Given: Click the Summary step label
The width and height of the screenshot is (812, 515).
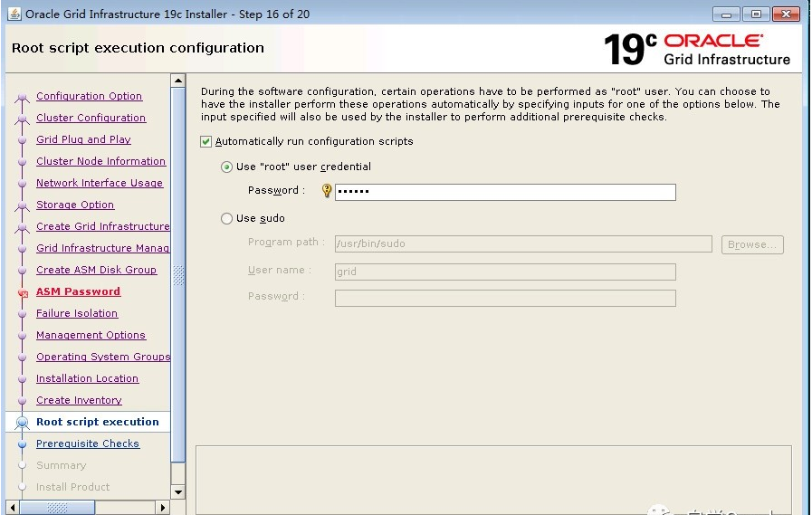Looking at the screenshot, I should tap(62, 465).
